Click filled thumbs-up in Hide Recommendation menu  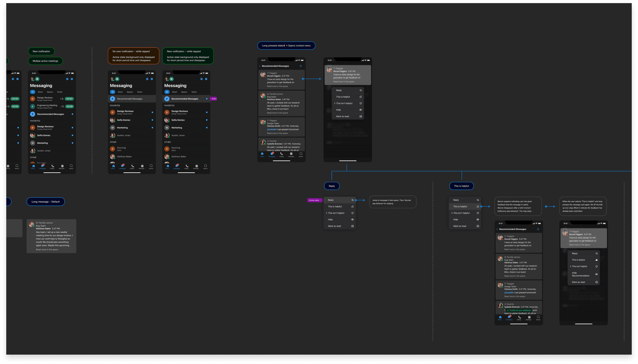pos(597,260)
